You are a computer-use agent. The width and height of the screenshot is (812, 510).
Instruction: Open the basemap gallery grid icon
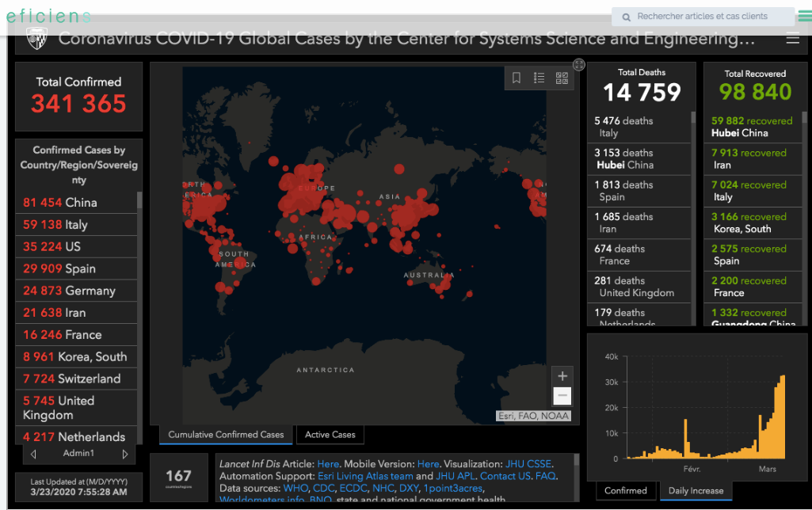click(562, 78)
